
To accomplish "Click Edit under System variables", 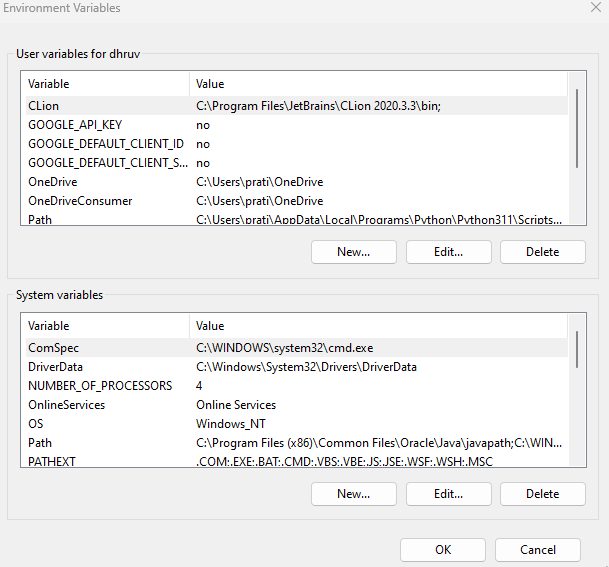I will pyautogui.click(x=448, y=494).
